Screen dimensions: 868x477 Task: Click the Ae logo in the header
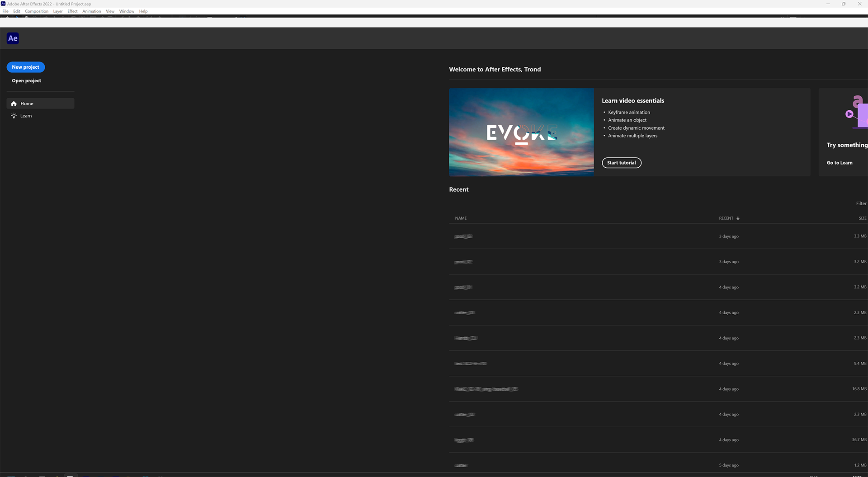point(12,38)
